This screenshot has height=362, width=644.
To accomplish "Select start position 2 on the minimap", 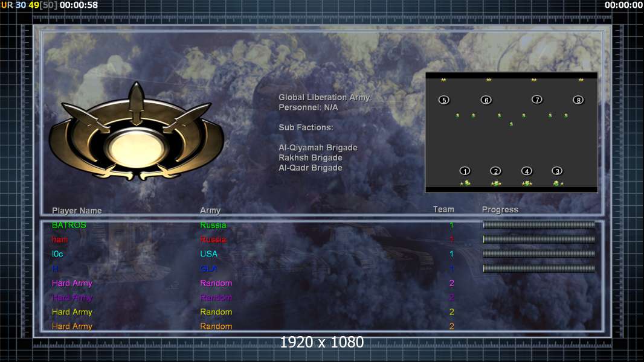I will (x=496, y=171).
